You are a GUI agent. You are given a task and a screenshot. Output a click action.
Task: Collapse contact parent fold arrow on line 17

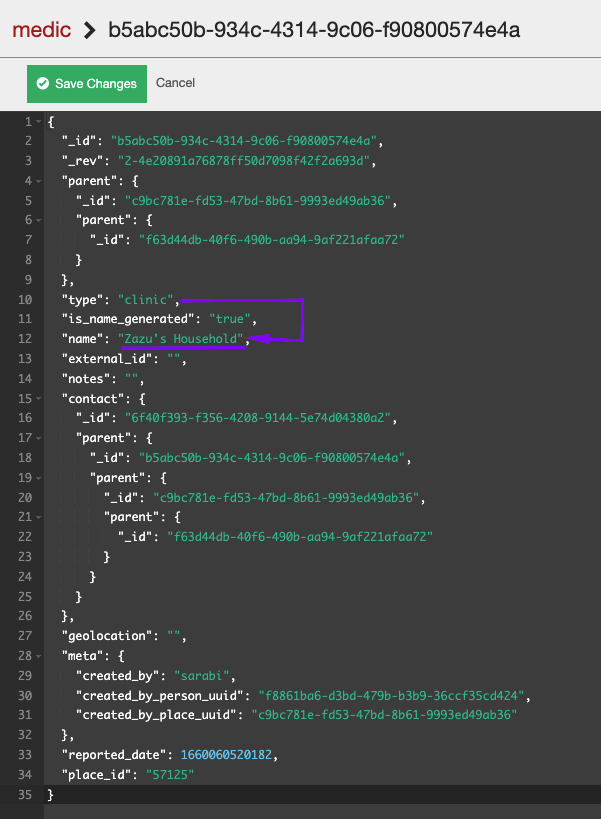point(39,438)
